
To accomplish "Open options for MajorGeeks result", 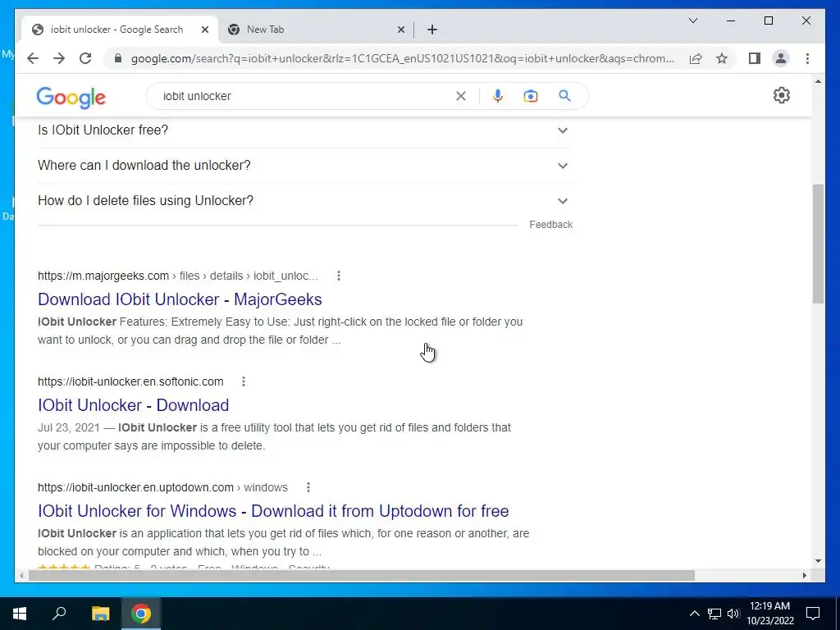I will click(x=339, y=276).
